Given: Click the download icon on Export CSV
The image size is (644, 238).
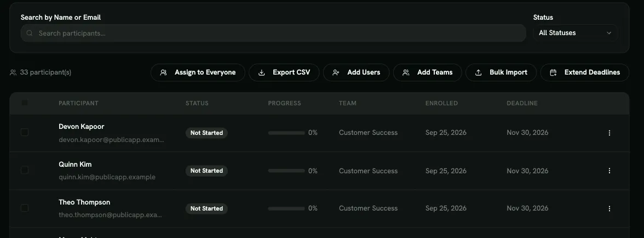Looking at the screenshot, I should pos(262,72).
